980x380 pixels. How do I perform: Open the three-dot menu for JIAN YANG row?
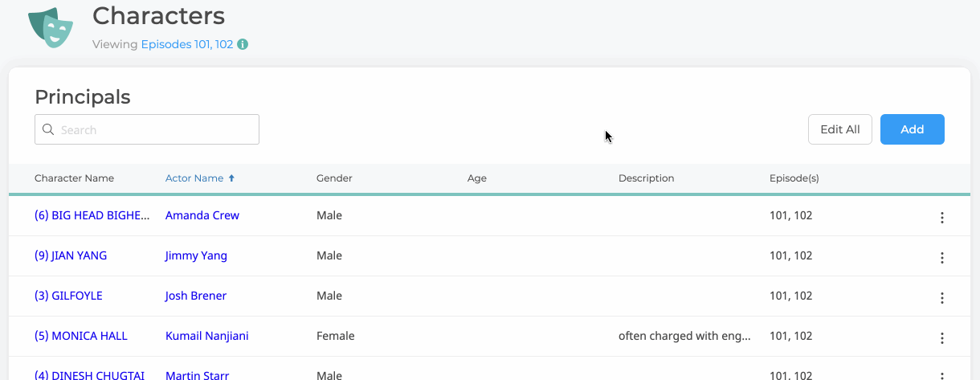942,258
